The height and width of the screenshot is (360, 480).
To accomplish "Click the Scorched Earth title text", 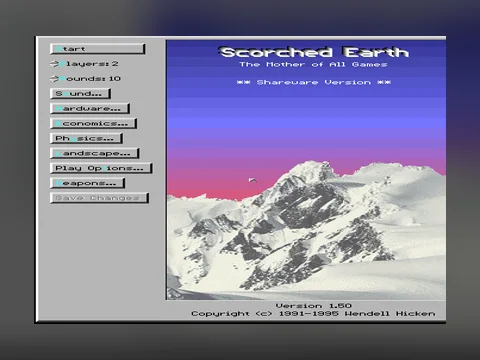I will [x=313, y=52].
